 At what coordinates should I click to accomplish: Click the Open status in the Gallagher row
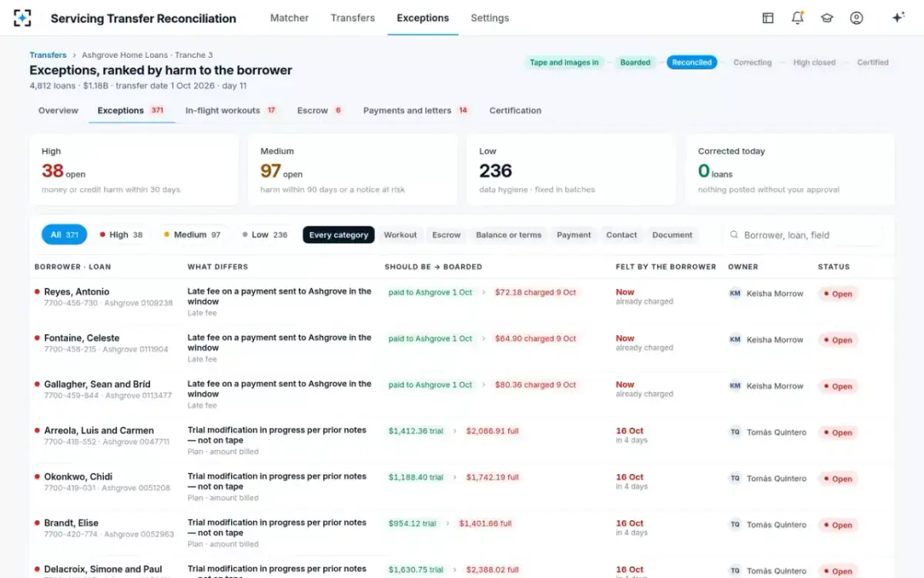click(x=838, y=386)
